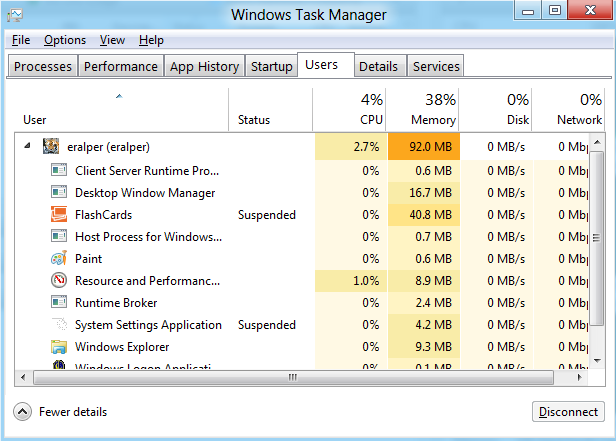Sort by the Status column header
The image size is (616, 441).
coord(270,110)
